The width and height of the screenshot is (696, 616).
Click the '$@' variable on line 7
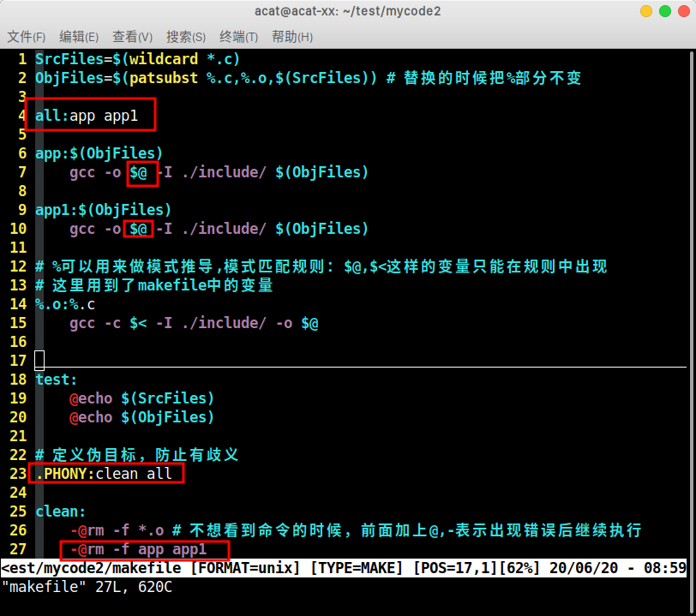point(140,171)
